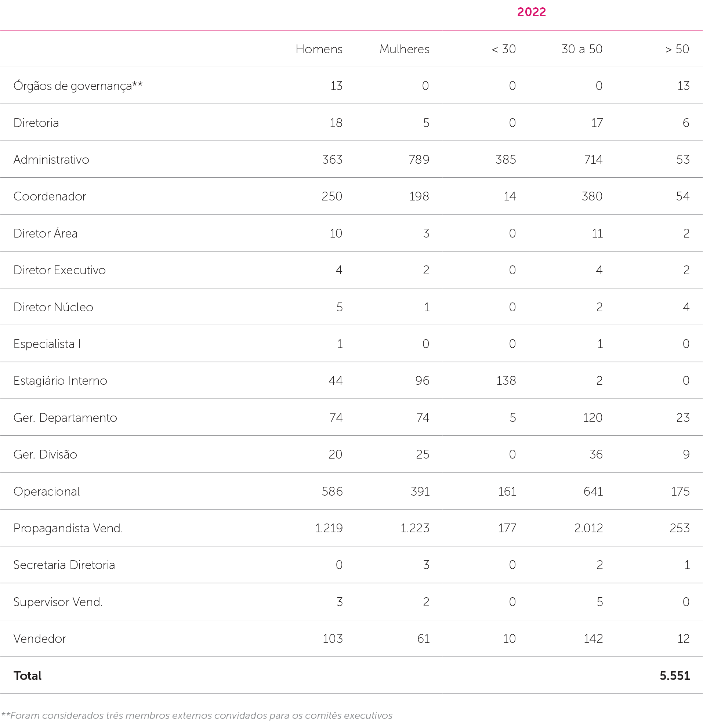Click the Diretor Executivo row label
The height and width of the screenshot is (728, 703).
(x=59, y=270)
